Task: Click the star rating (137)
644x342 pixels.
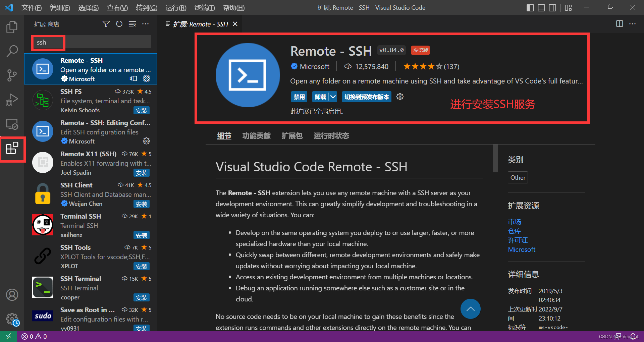Action: [x=431, y=66]
